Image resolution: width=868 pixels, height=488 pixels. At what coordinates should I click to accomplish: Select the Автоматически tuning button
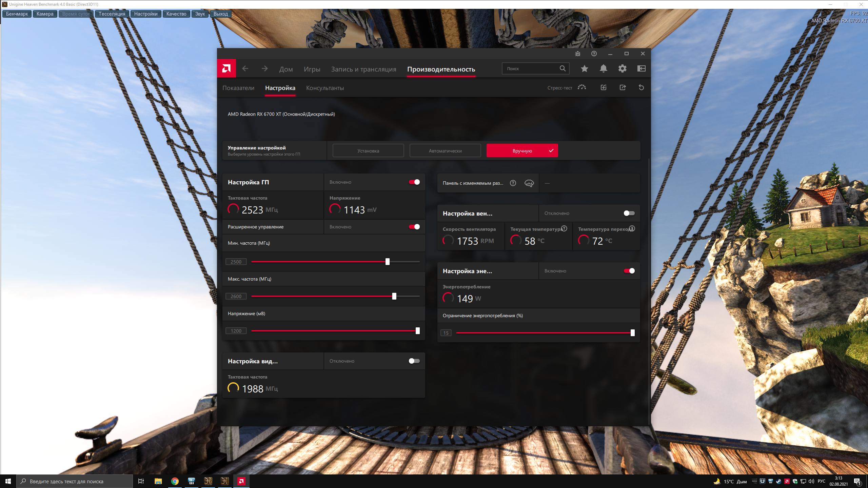445,151
